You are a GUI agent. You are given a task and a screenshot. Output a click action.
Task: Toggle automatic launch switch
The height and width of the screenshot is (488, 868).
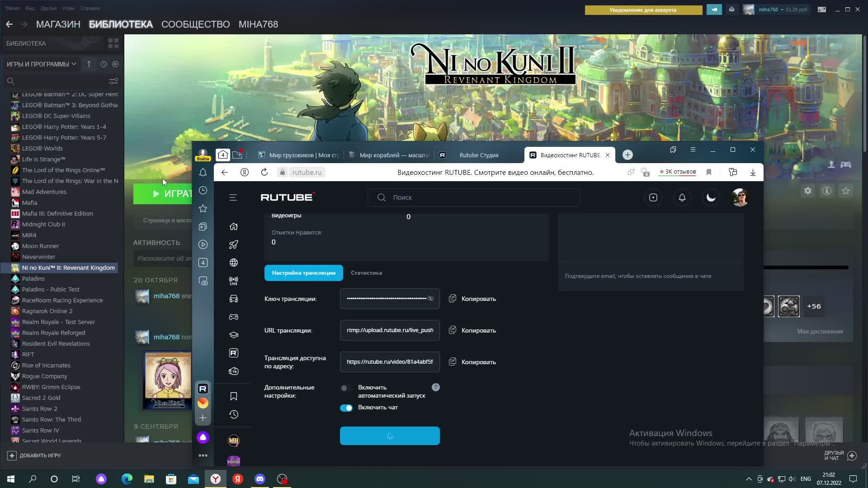pos(346,388)
